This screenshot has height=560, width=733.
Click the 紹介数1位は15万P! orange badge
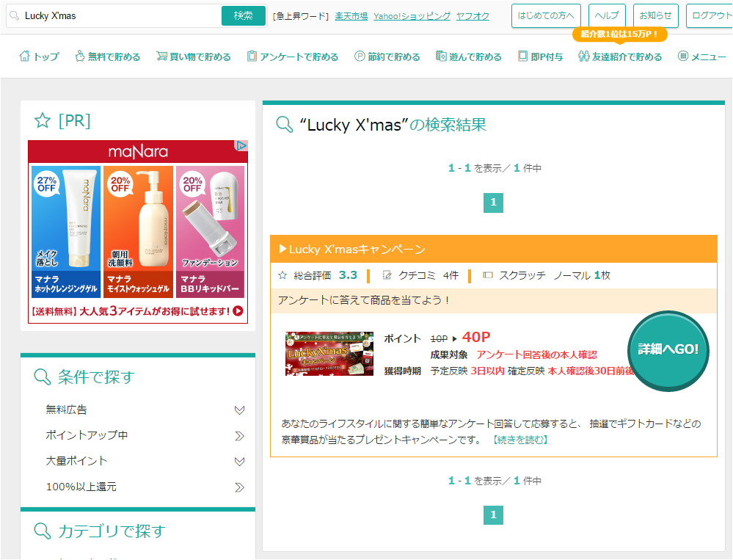pos(619,34)
